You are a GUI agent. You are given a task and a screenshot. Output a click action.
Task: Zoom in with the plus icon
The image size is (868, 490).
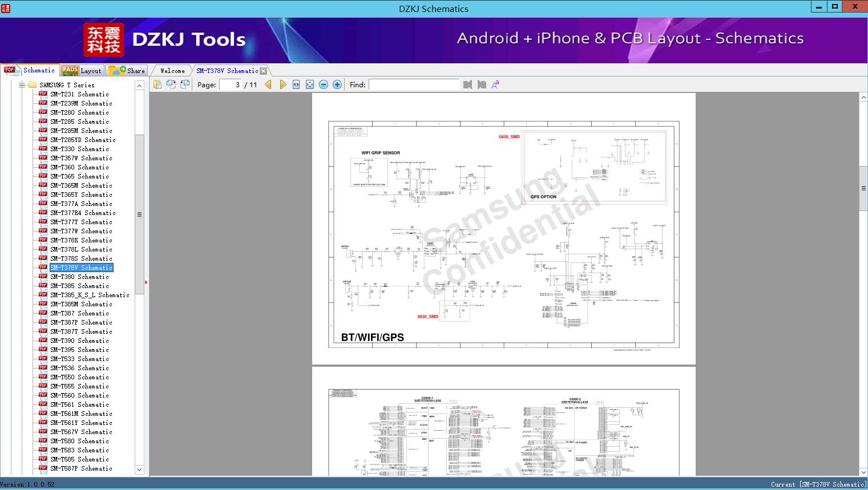pyautogui.click(x=337, y=84)
